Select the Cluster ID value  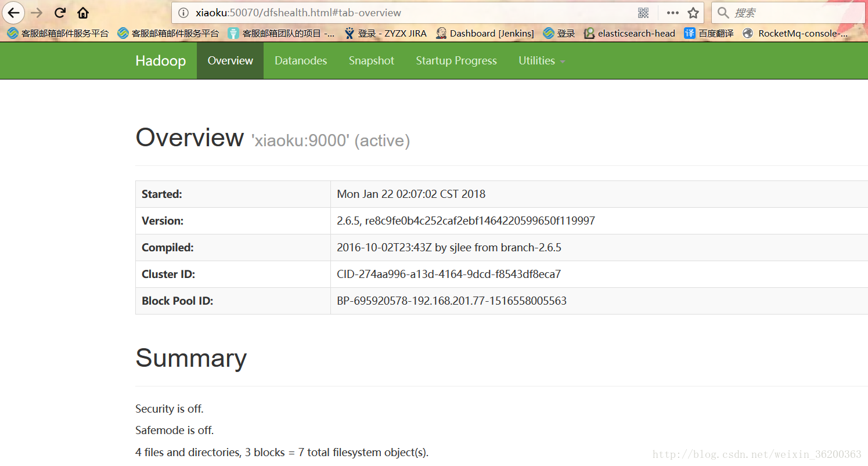point(449,274)
